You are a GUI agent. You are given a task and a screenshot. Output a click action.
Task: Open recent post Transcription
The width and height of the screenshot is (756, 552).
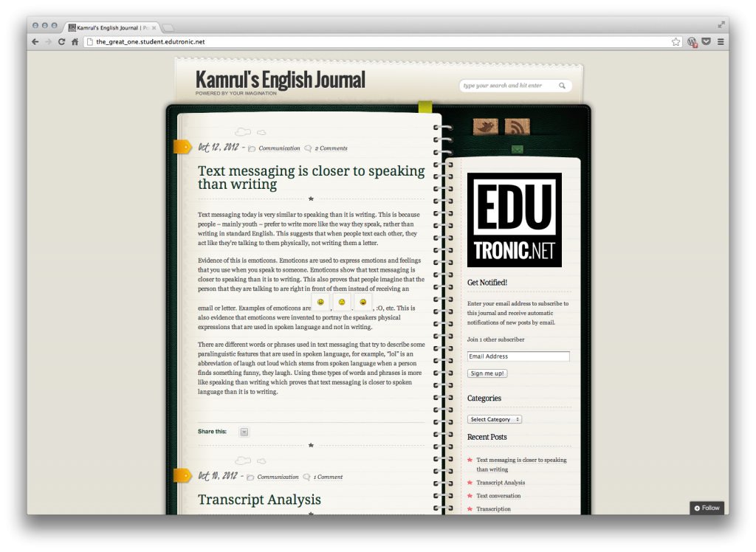tap(493, 509)
